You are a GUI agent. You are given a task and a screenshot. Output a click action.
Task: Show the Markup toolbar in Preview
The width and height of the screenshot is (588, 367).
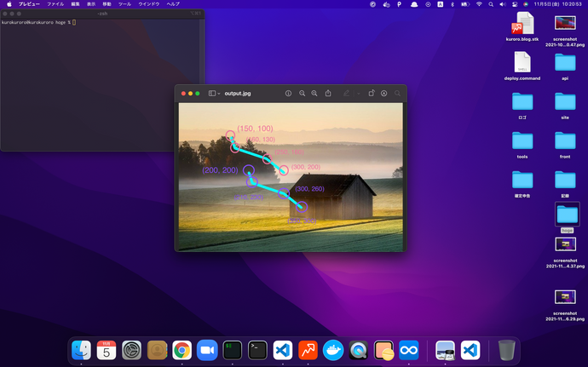tap(384, 94)
